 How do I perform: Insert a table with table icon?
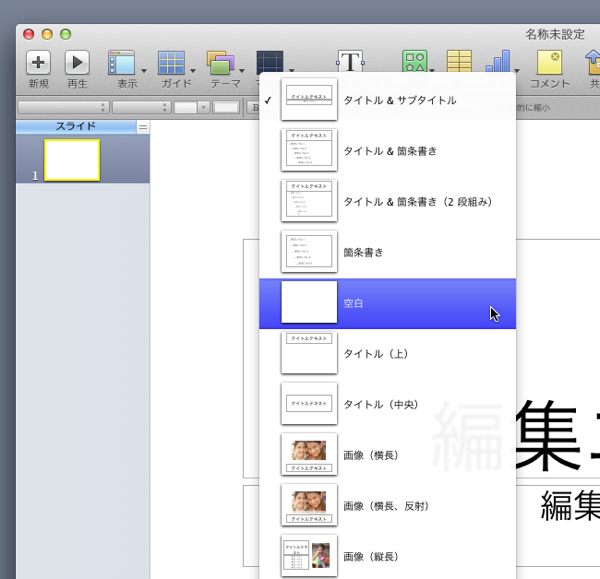pyautogui.click(x=459, y=61)
